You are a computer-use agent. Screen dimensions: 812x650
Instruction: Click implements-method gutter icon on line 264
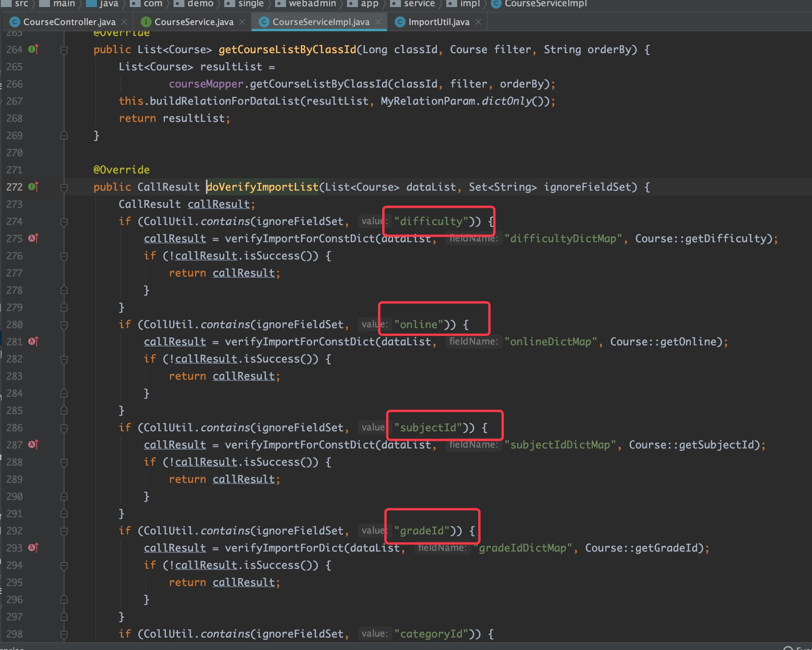point(33,50)
